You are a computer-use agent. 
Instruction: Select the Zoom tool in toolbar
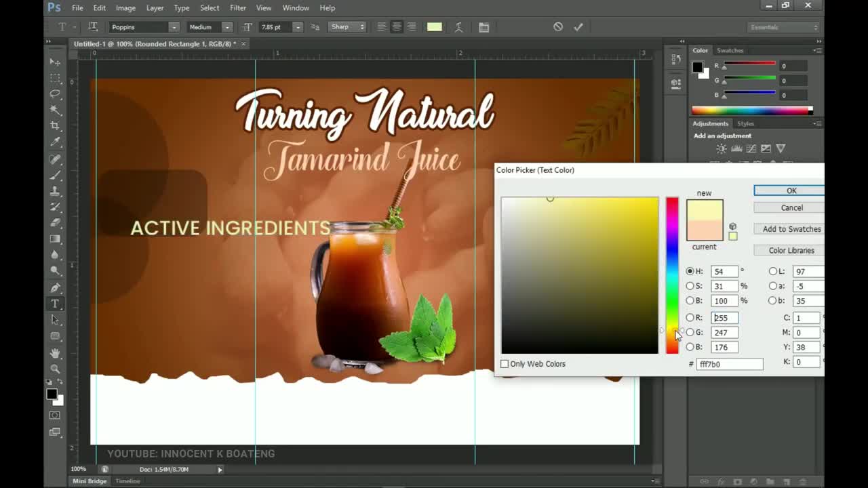point(55,369)
